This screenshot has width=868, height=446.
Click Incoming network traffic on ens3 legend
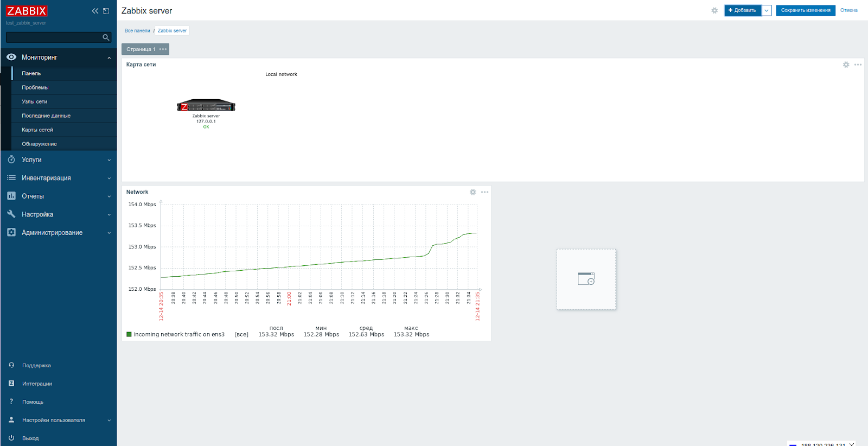click(x=179, y=335)
